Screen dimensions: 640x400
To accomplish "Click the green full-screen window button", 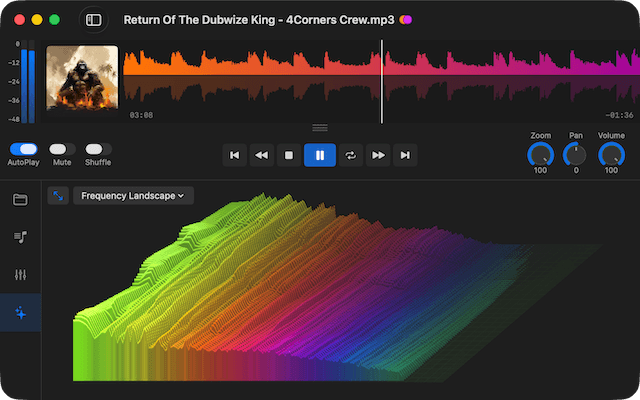I will pyautogui.click(x=54, y=20).
